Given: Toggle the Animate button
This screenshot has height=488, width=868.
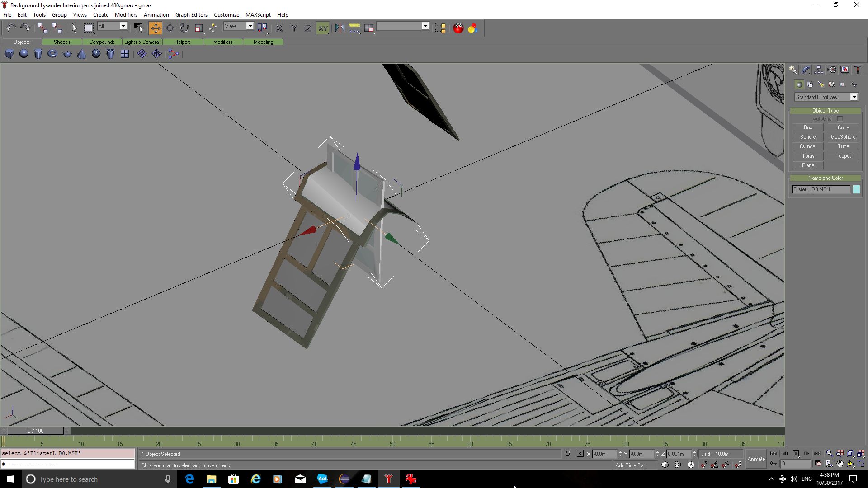Looking at the screenshot, I should click(756, 459).
